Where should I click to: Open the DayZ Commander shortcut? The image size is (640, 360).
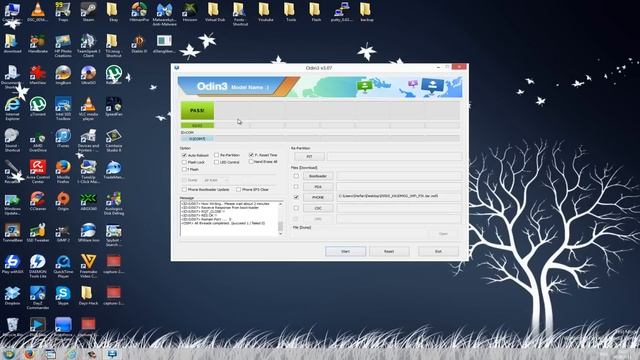(38, 297)
